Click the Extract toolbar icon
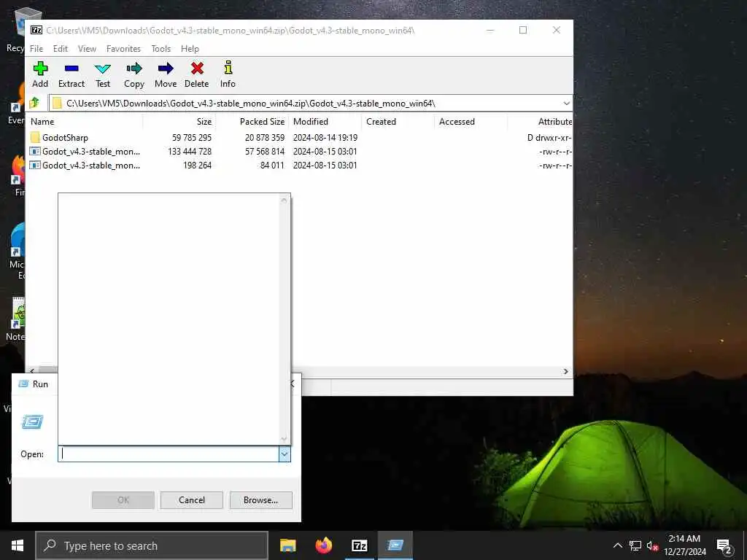The image size is (747, 560). [x=71, y=69]
